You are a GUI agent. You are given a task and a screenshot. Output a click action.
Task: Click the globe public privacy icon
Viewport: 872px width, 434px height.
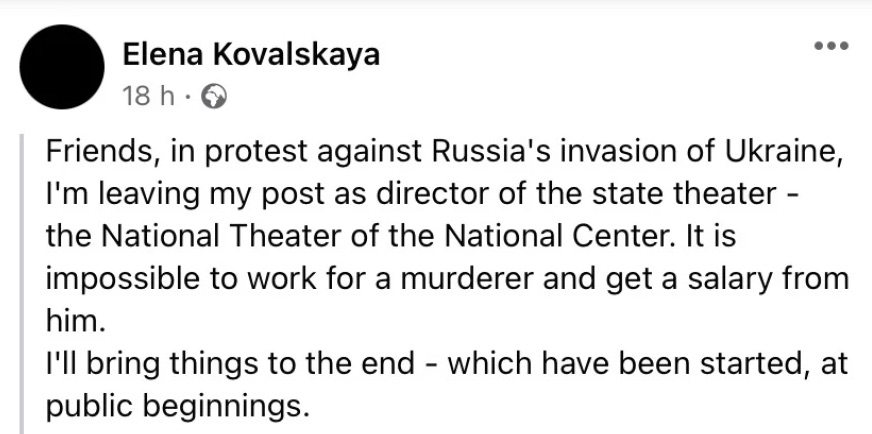(214, 97)
